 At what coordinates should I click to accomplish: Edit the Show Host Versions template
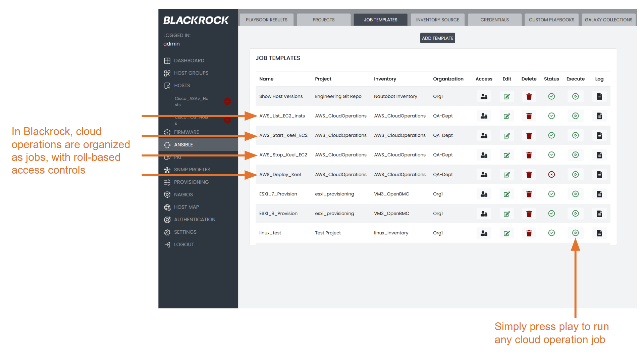click(x=506, y=96)
